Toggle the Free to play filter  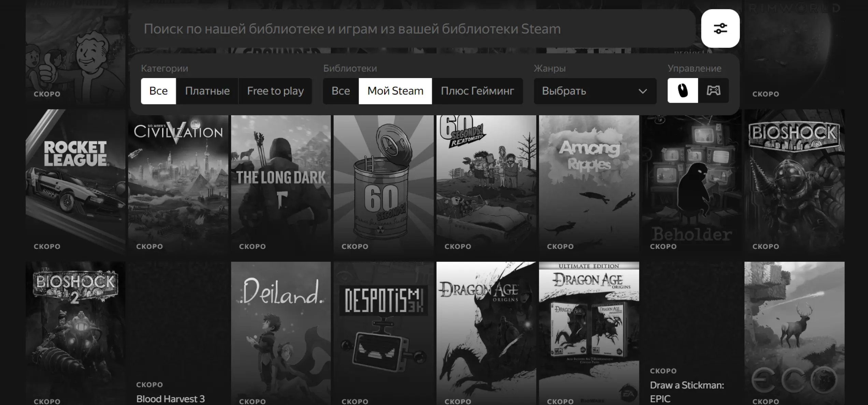(275, 91)
